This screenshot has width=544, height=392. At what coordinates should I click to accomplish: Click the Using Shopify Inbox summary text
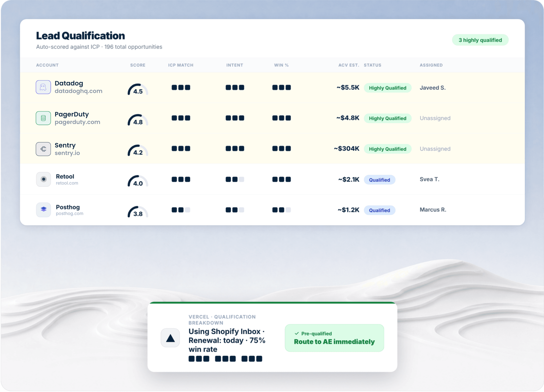coord(227,340)
